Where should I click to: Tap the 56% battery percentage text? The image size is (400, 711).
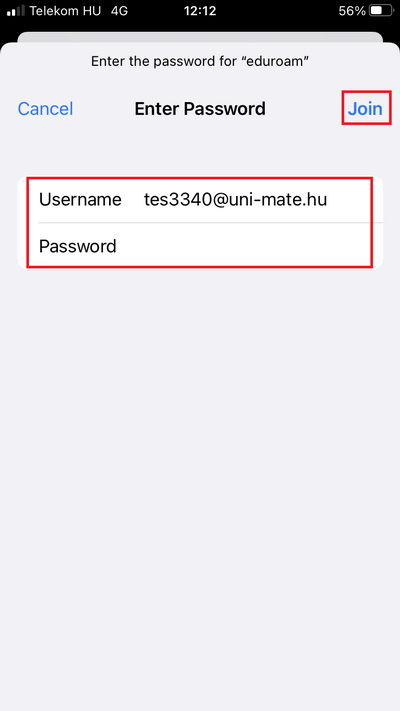[352, 10]
